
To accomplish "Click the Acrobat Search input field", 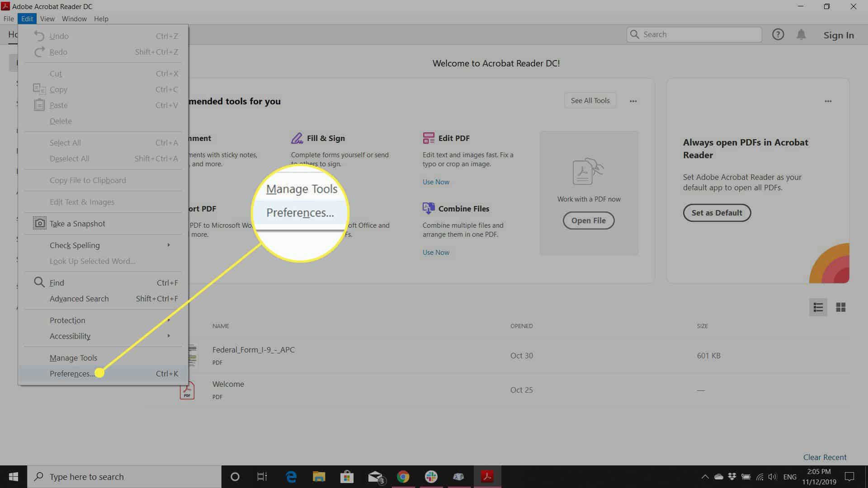I will 694,34.
